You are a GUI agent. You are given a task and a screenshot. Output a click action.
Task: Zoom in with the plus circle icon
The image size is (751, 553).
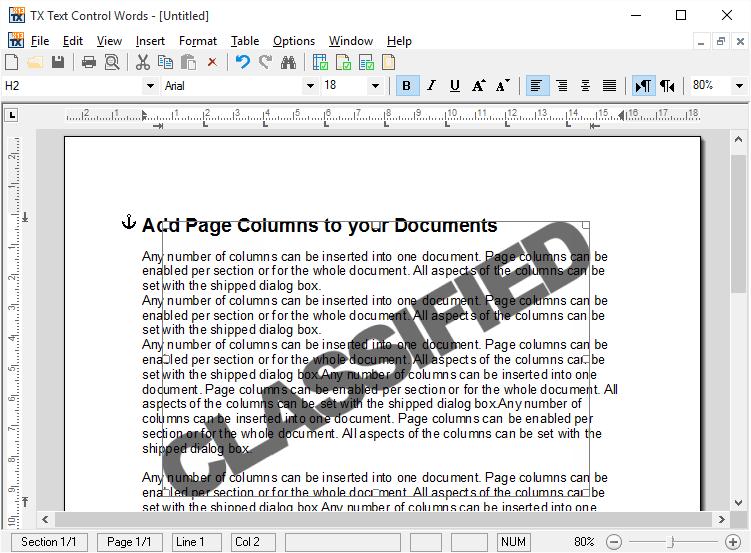732,542
